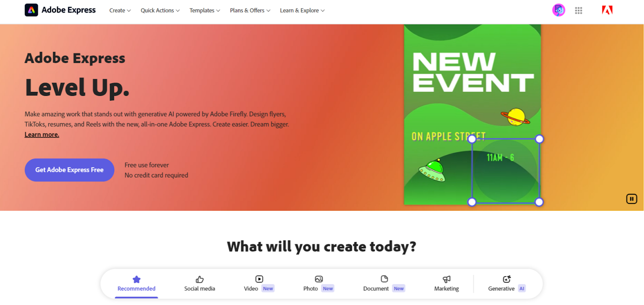Image resolution: width=644 pixels, height=305 pixels.
Task: Click the 'ON APPLE STREET' poster text
Action: [x=448, y=137]
